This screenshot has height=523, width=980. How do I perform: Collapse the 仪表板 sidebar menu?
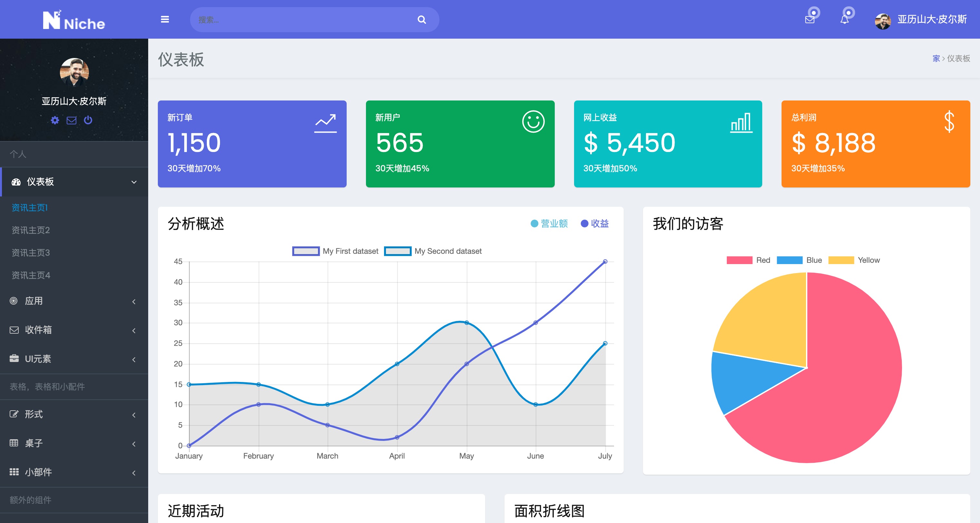74,182
